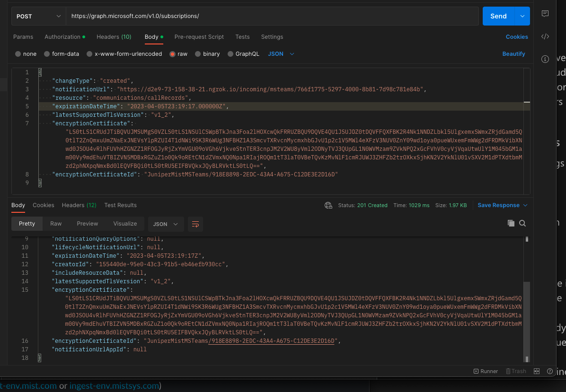Click "includeResourceData": null in the response

coord(99,273)
